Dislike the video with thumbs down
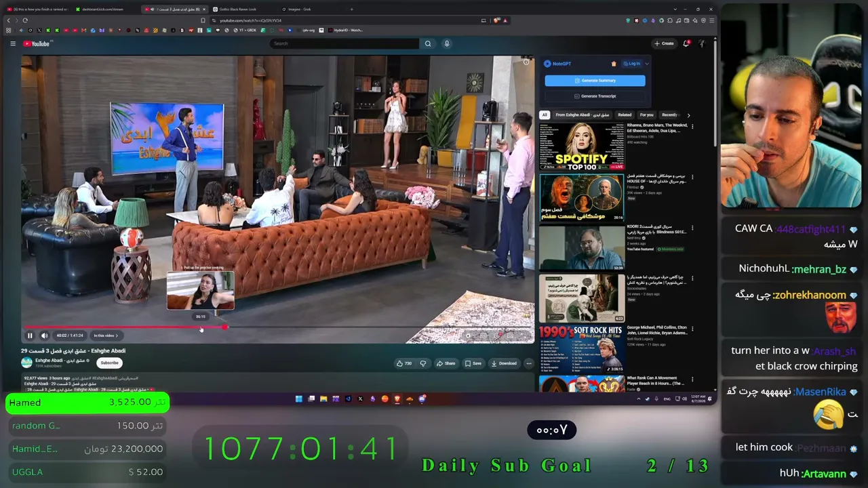This screenshot has height=488, width=868. [422, 363]
